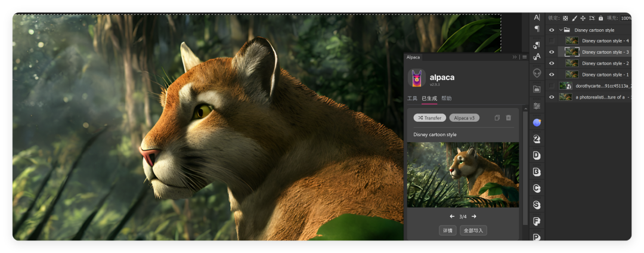Hide the Disney cartoon style group

(552, 30)
